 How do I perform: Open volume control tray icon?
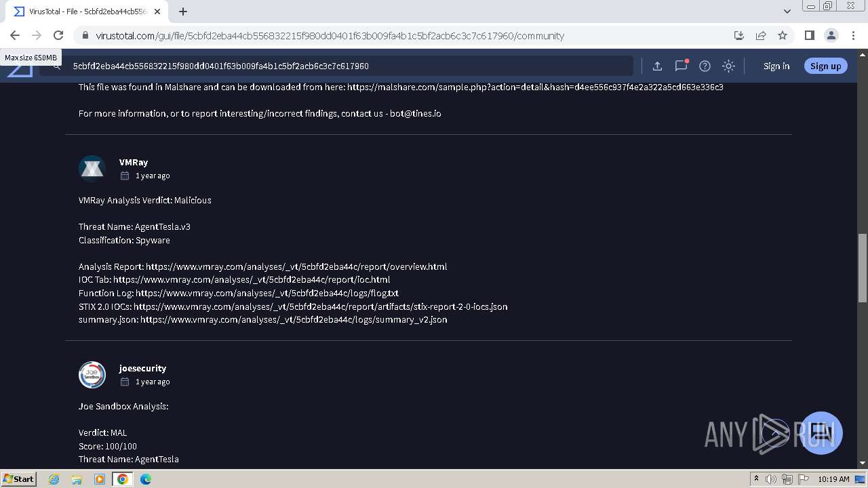[x=771, y=479]
